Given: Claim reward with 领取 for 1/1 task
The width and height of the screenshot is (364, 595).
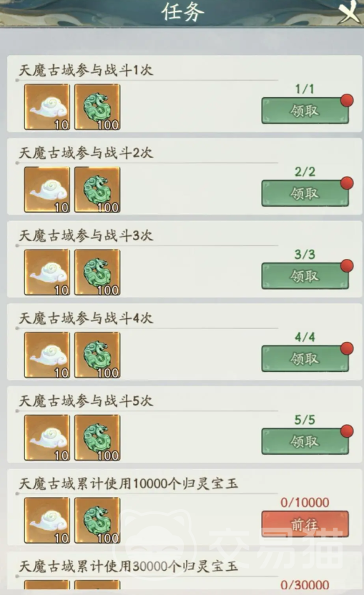Looking at the screenshot, I should [305, 111].
